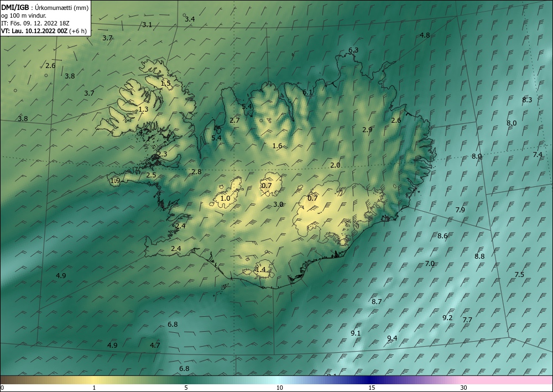Click the 15 tick on the color scale
Image resolution: width=553 pixels, height=392 pixels.
(x=372, y=388)
